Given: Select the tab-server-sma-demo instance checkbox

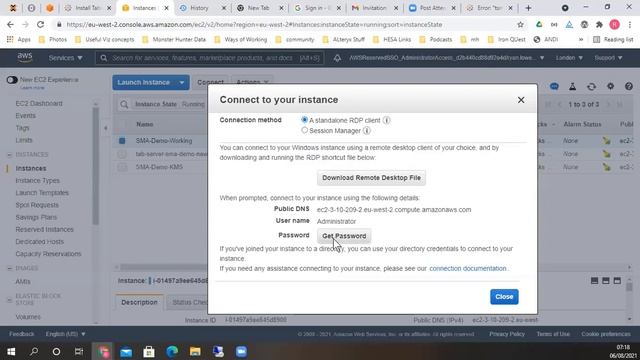Looking at the screenshot, I should coord(122,154).
